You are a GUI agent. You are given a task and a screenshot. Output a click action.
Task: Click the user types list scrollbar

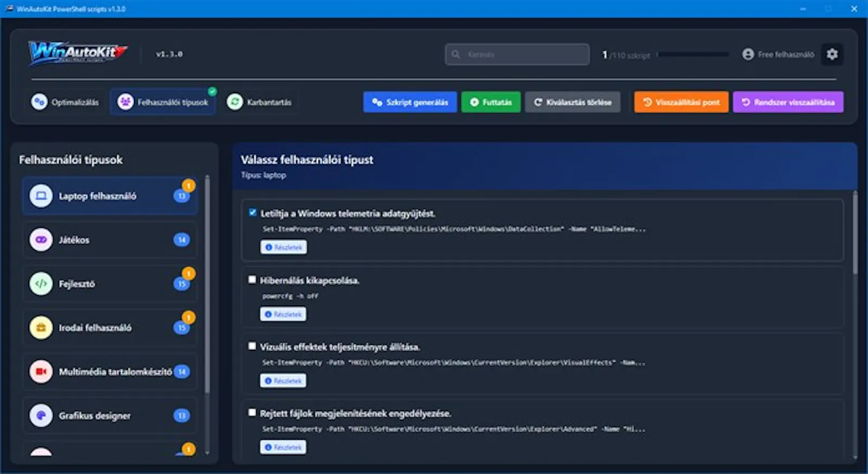(x=207, y=284)
